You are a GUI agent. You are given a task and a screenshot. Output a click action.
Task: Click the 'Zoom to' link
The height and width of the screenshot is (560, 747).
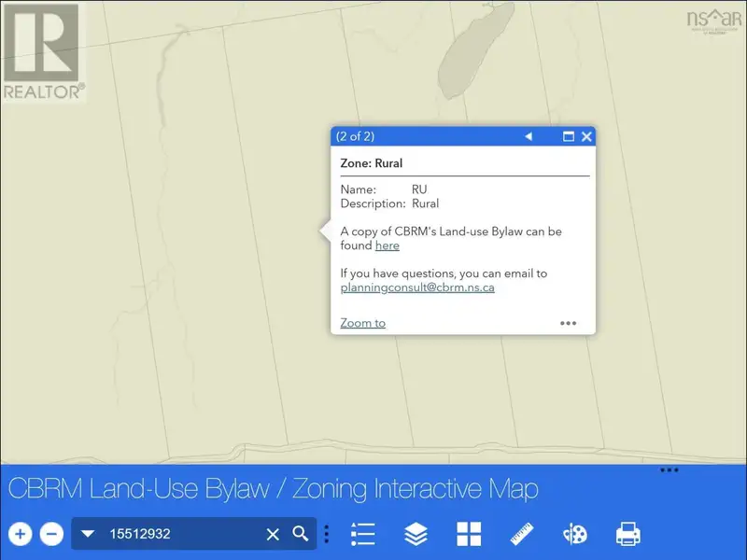click(x=362, y=323)
